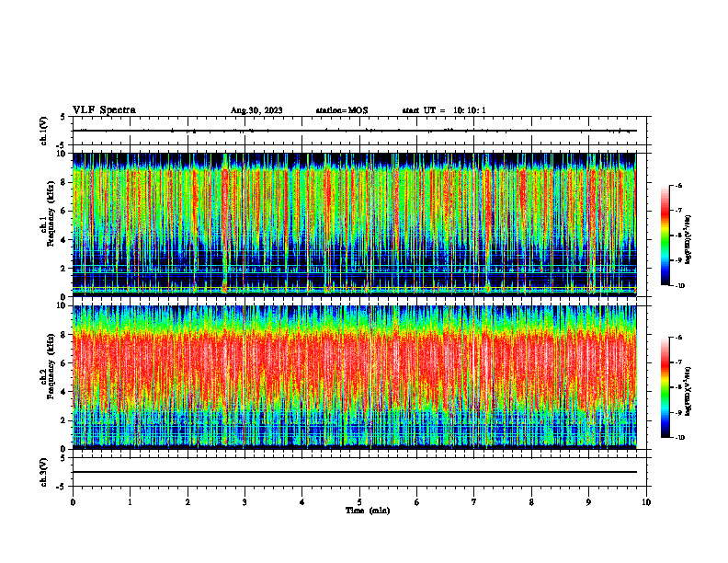Click ch.1 frequency tick label "4"
728x563 pixels.
pos(64,240)
